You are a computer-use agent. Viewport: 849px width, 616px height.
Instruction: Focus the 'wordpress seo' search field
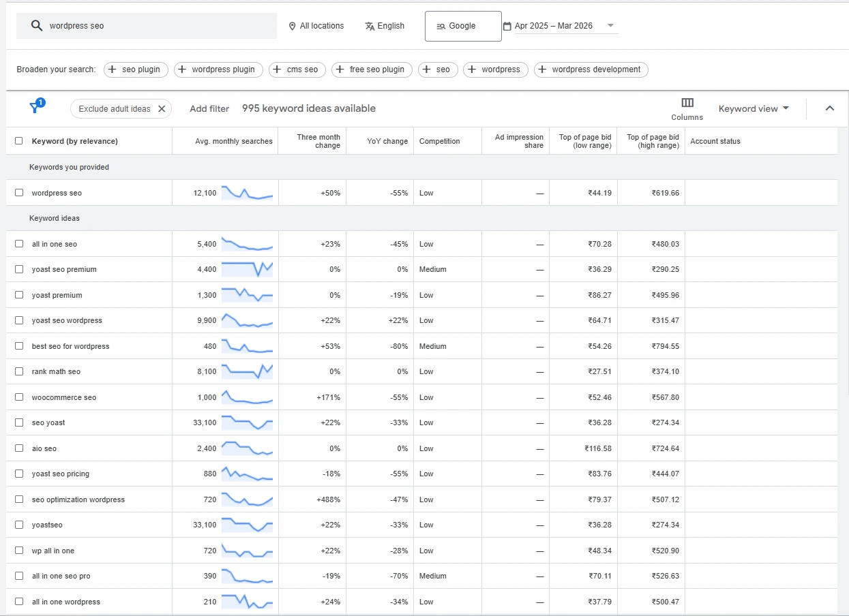pyautogui.click(x=147, y=26)
